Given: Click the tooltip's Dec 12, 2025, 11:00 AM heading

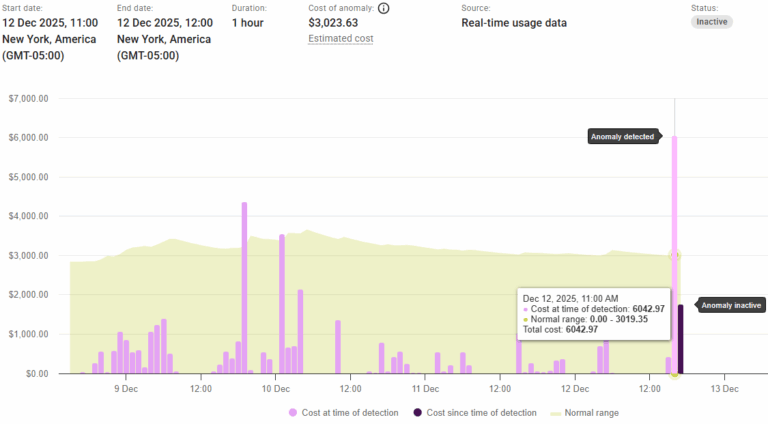Looking at the screenshot, I should pos(570,298).
